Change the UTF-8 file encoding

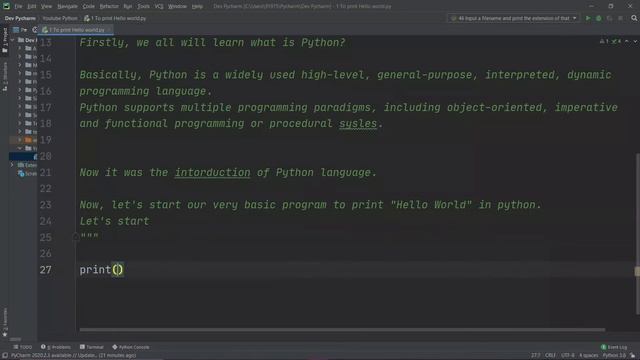(x=568, y=356)
